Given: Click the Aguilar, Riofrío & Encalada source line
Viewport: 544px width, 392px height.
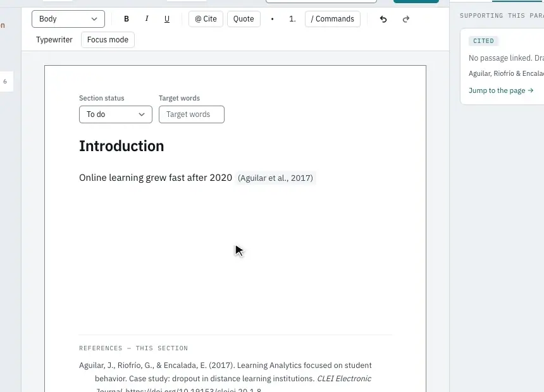Looking at the screenshot, I should coord(506,73).
